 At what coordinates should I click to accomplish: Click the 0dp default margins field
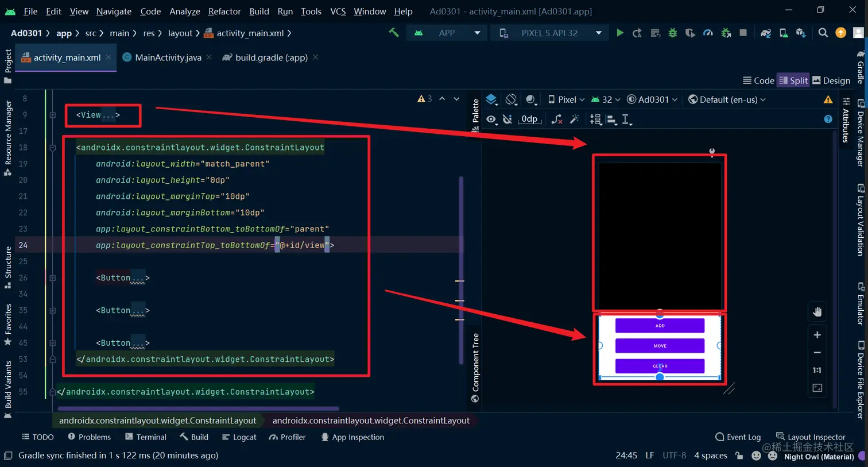tap(529, 119)
